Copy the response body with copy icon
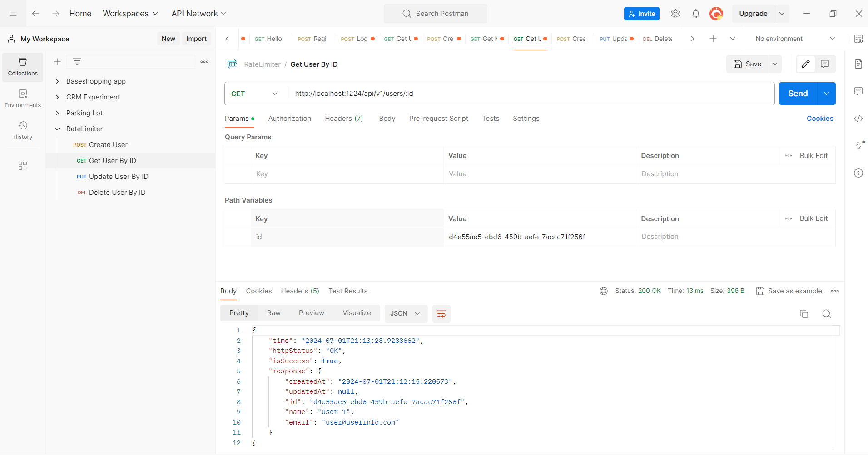 pyautogui.click(x=804, y=314)
